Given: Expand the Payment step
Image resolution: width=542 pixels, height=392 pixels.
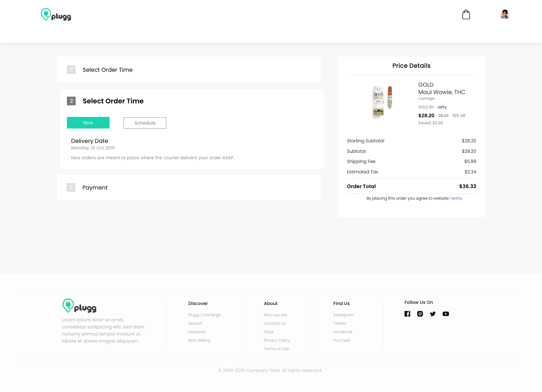Looking at the screenshot, I should [x=189, y=188].
